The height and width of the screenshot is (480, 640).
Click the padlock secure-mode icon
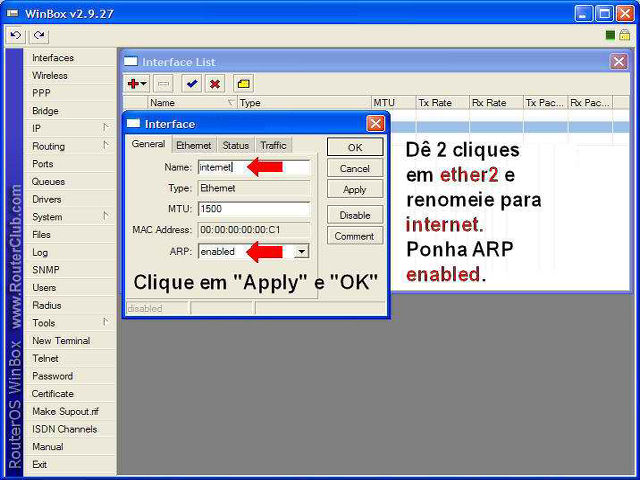coord(624,35)
